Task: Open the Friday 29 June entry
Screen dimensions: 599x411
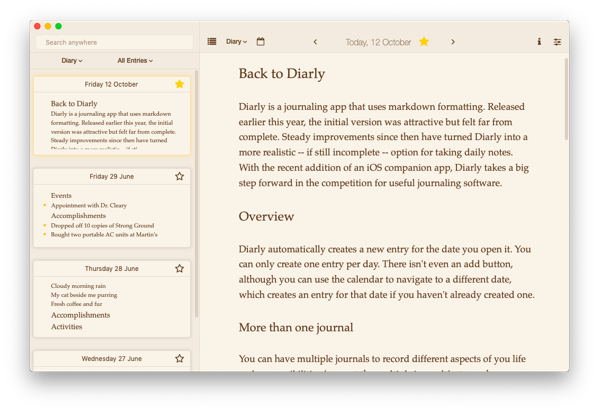Action: 112,208
